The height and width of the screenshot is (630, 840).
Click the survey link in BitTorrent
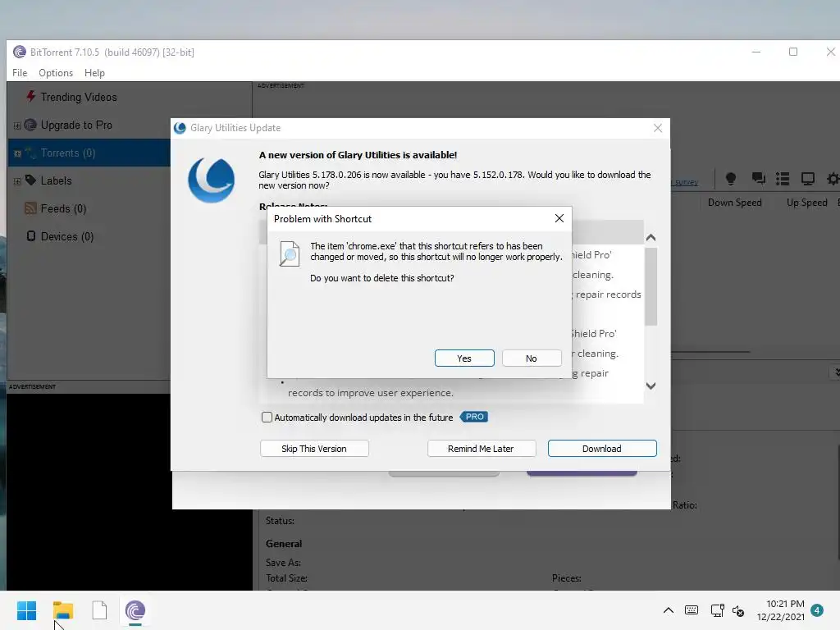(687, 182)
